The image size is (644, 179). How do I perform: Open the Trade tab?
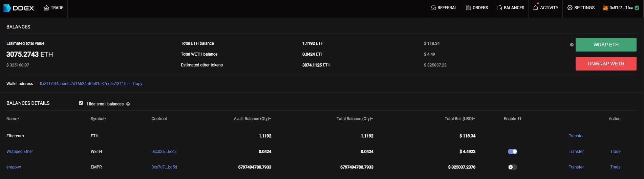coord(53,8)
